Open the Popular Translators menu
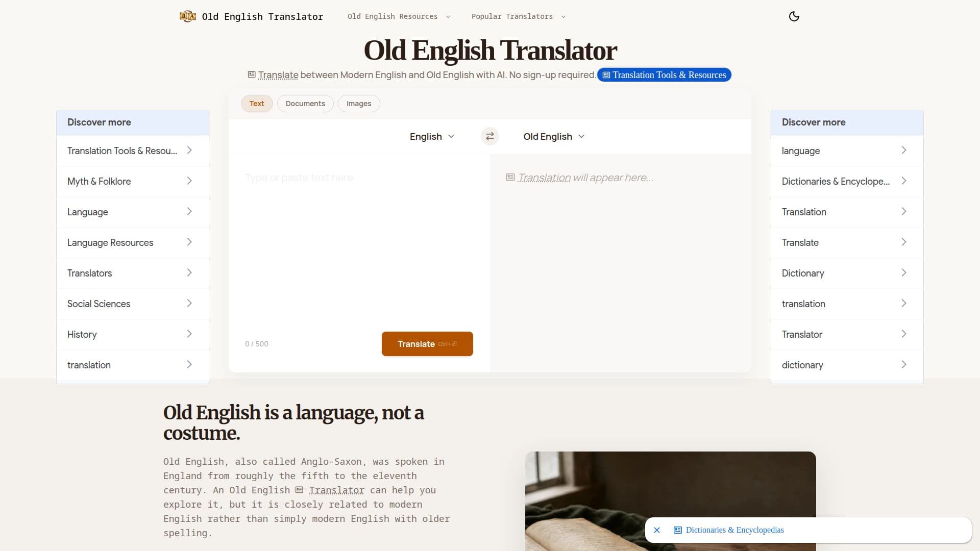980x551 pixels. (x=519, y=16)
